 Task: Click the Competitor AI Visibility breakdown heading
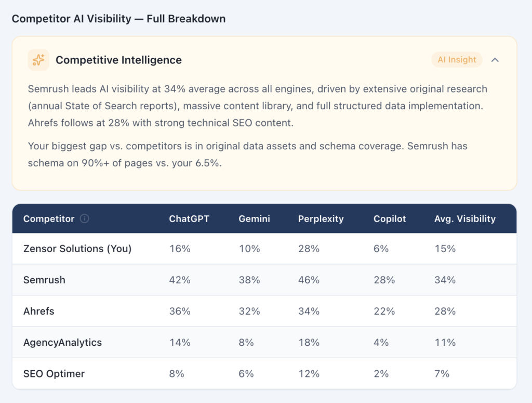(119, 18)
